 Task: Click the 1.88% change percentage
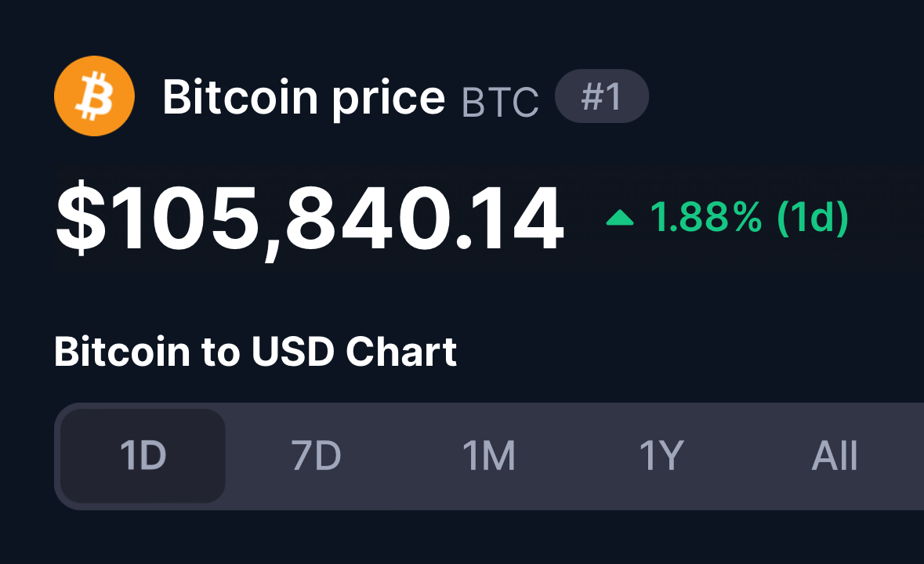click(706, 217)
